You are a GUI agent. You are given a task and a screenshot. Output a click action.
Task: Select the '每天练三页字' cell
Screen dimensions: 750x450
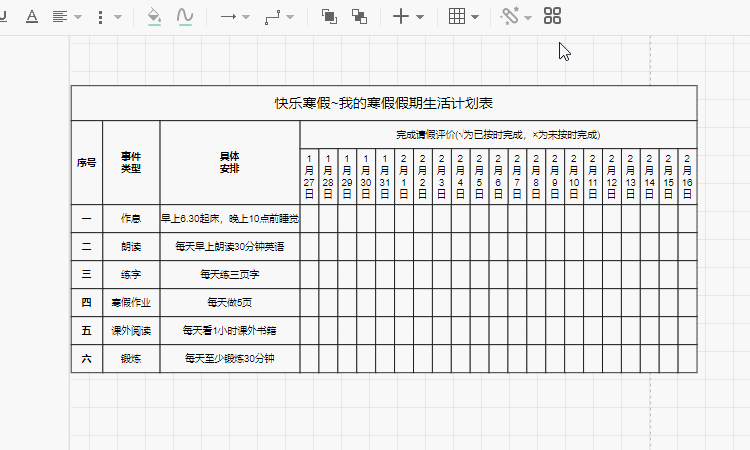pos(230,274)
